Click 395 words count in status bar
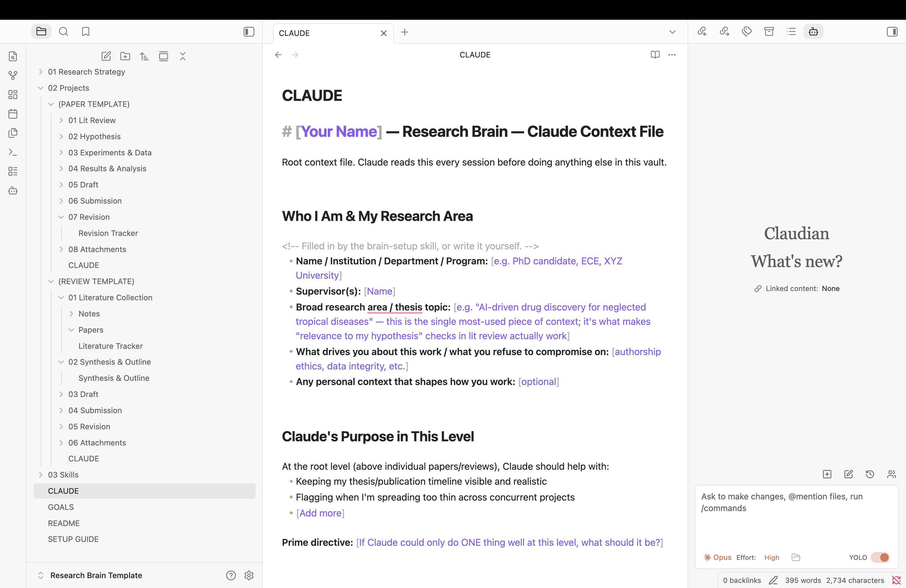Screen dimensions: 906x588 click(x=803, y=581)
